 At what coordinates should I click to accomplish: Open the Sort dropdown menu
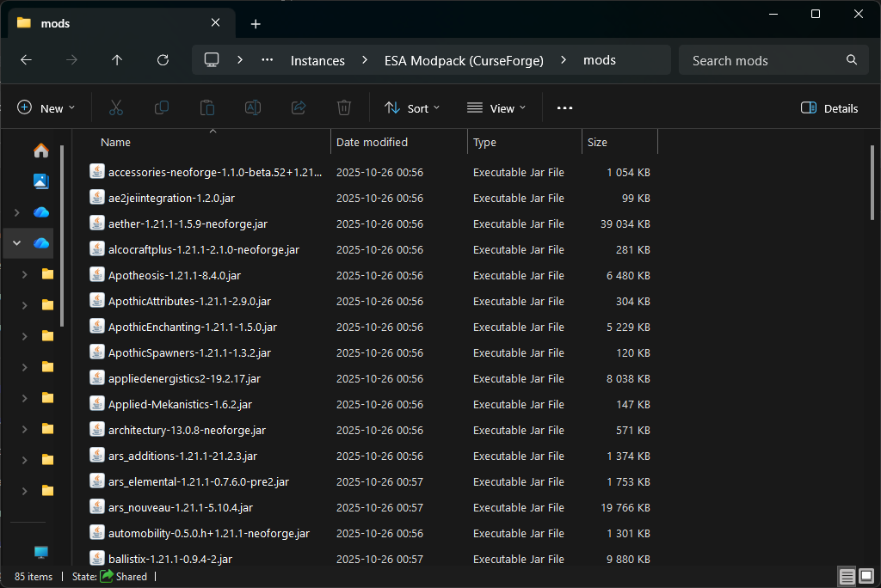[411, 108]
